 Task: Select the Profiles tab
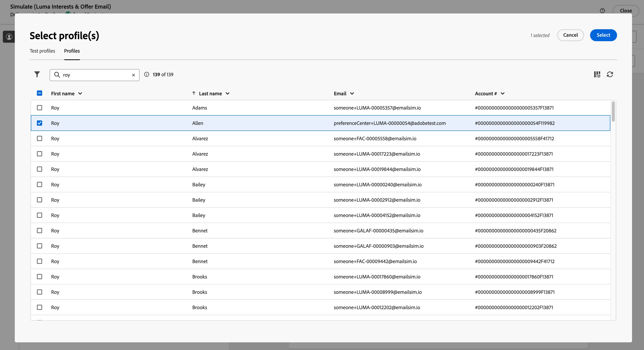pos(72,51)
